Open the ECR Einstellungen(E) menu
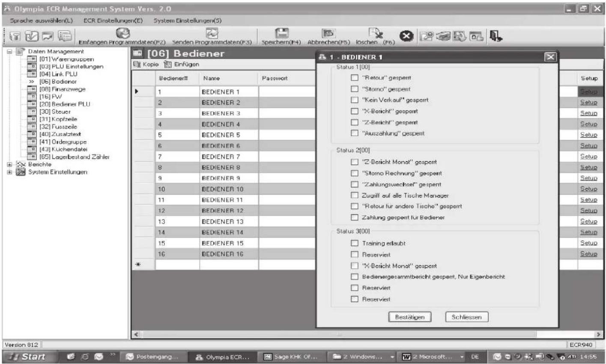Screen dimensions: 606x364 pos(113,21)
